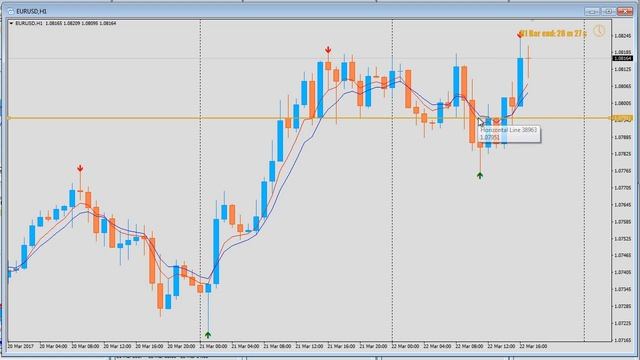This screenshot has width=640, height=360.
Task: Click the H1 Bar end countdown text
Action: (554, 33)
